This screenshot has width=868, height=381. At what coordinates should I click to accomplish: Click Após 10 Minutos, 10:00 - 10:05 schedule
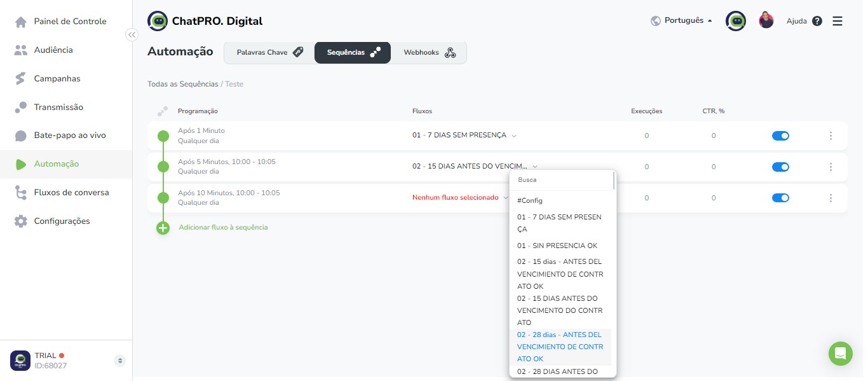pyautogui.click(x=229, y=193)
